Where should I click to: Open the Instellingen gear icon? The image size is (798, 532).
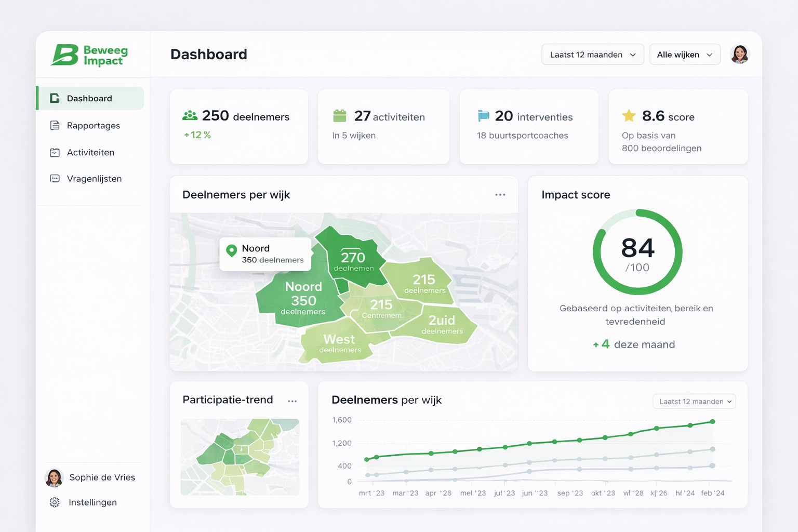click(x=55, y=502)
